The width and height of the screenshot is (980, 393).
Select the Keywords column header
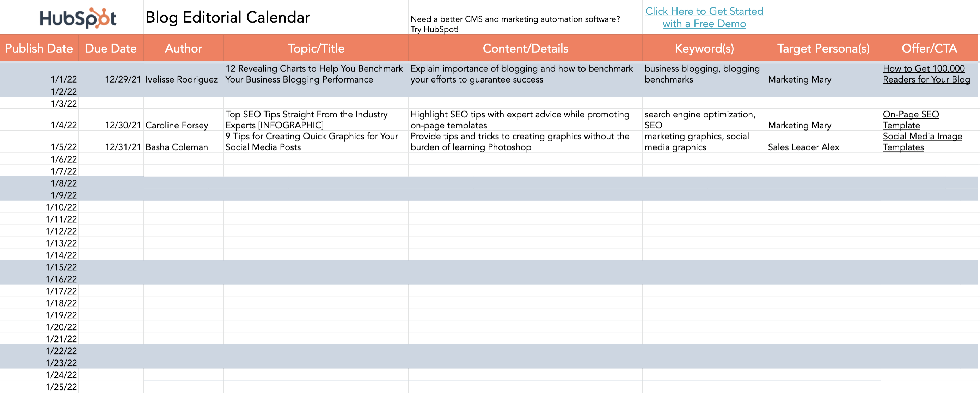coord(704,48)
